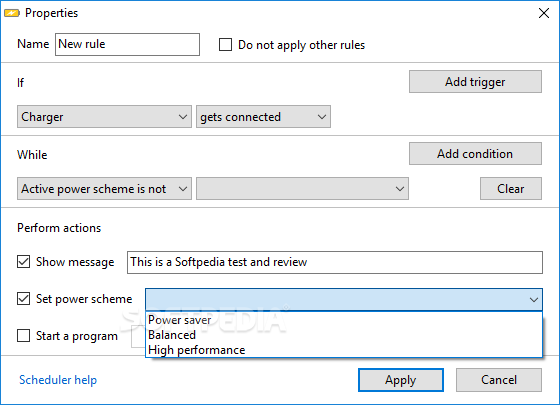Open the Scheduler help link
The width and height of the screenshot is (560, 405).
[x=58, y=380]
